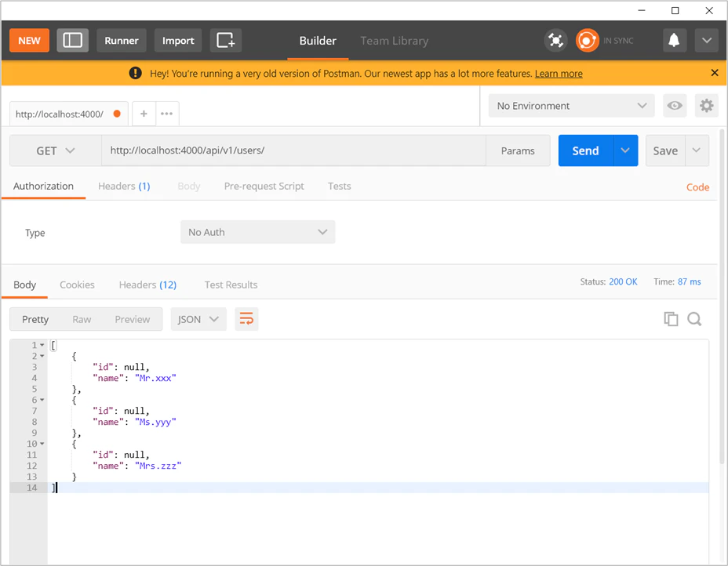
Task: Click the 87 ms time value
Action: [689, 281]
